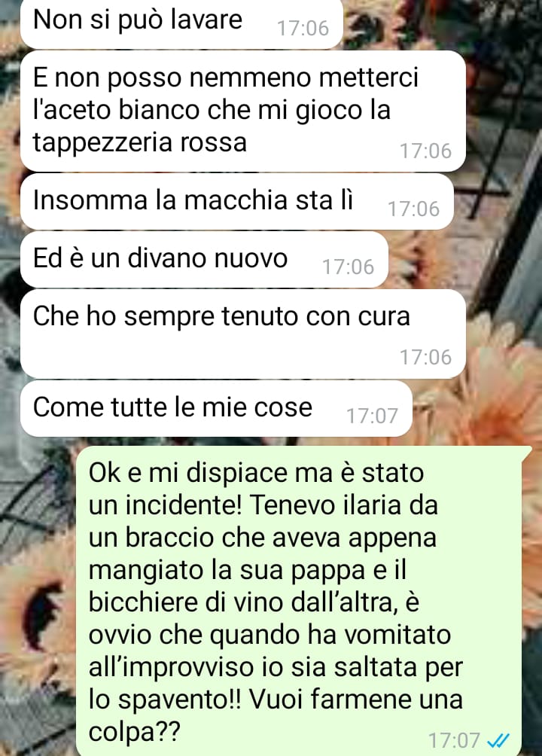The width and height of the screenshot is (542, 756).
Task: Tap the time next to 'Insomma la macchia'
Action: coord(414,209)
